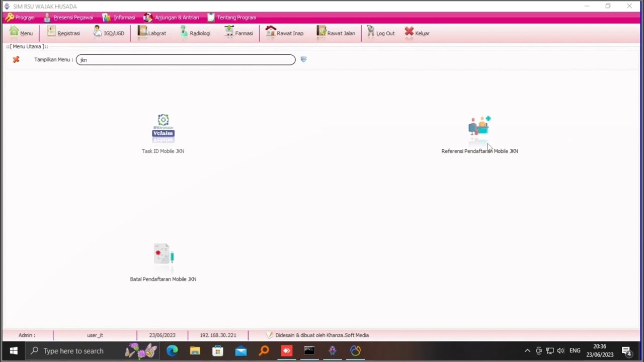This screenshot has width=644, height=362.
Task: Click the Tampilkan Menu search field
Action: [186, 60]
